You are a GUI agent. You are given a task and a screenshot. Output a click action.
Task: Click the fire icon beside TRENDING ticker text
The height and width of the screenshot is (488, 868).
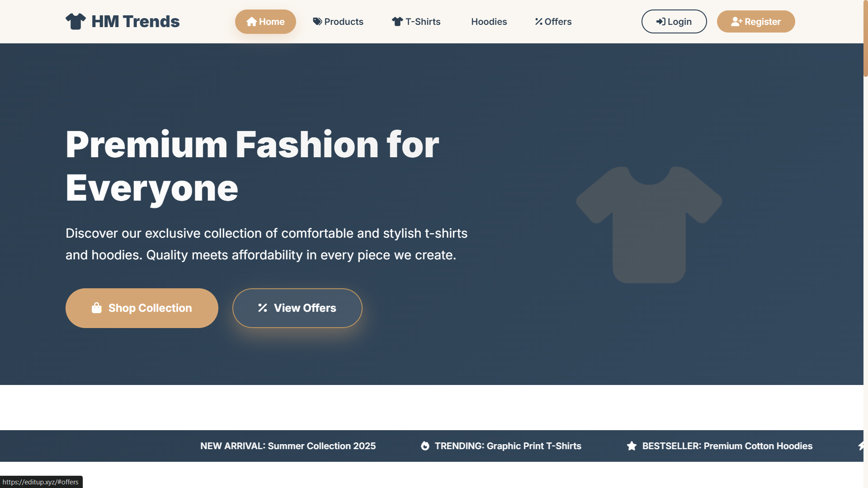[x=424, y=446]
